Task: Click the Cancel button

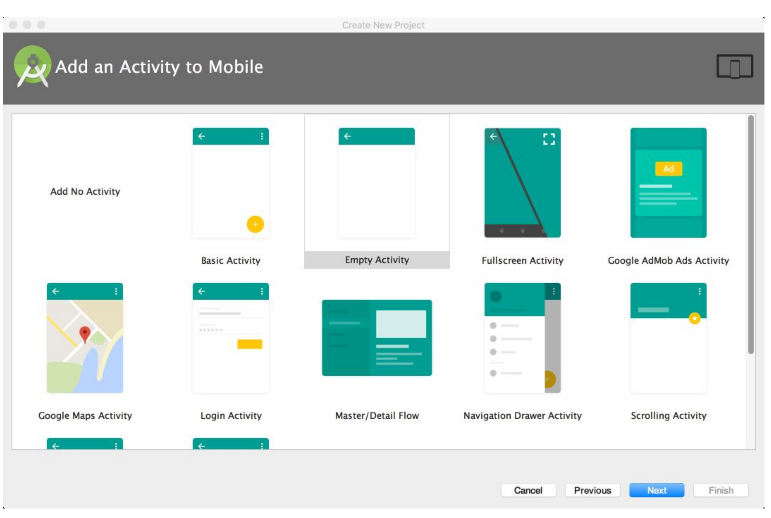Action: pyautogui.click(x=528, y=490)
